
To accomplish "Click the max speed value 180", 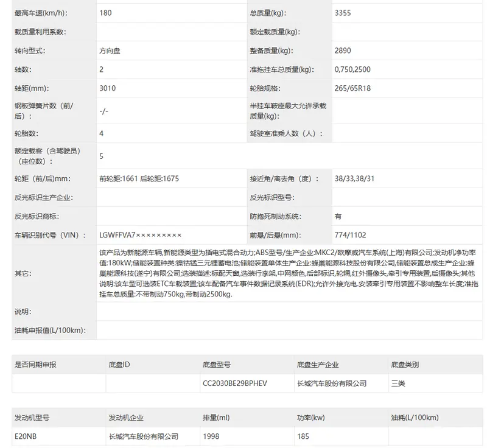I will (x=105, y=13).
